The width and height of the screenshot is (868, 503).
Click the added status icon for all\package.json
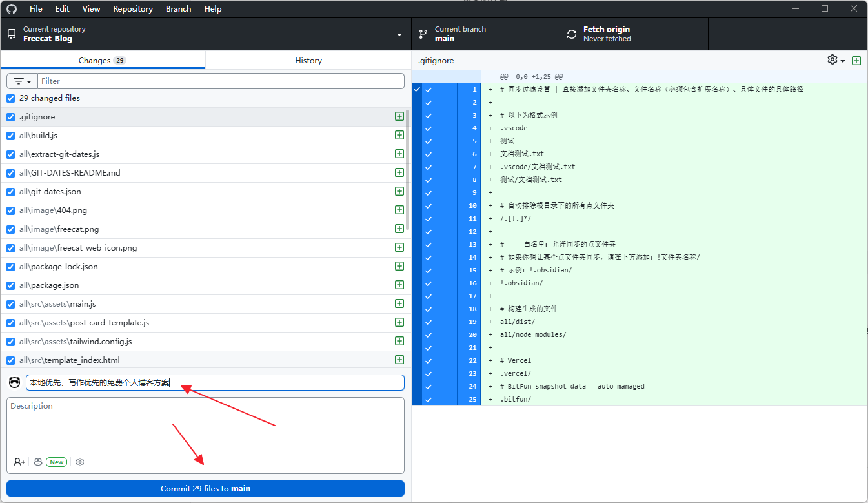click(x=399, y=285)
